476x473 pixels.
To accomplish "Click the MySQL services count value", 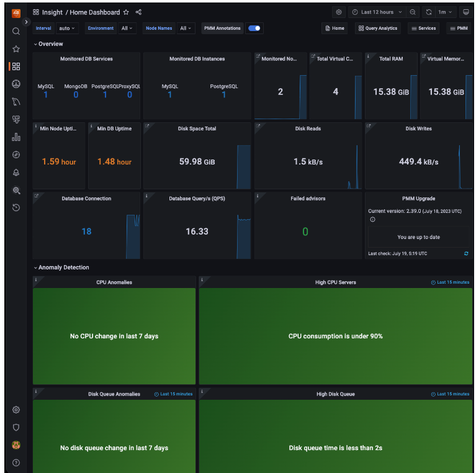I will (x=45, y=95).
